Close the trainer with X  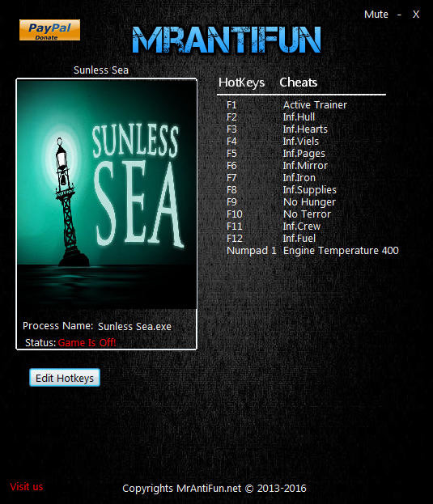pos(416,15)
